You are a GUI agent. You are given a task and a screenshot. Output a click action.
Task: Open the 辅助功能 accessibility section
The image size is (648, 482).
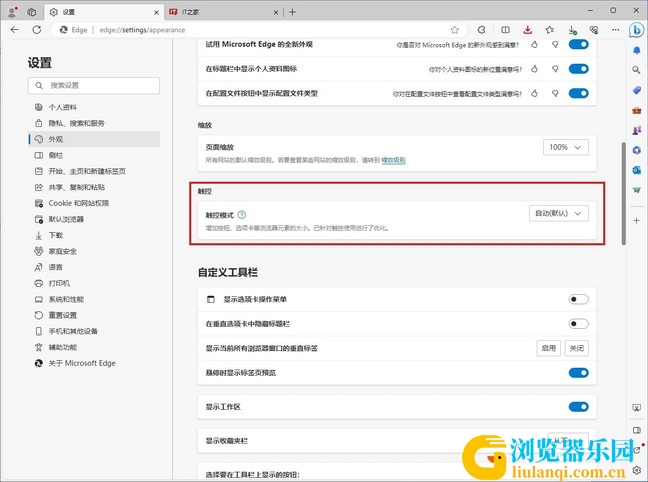(x=94, y=347)
